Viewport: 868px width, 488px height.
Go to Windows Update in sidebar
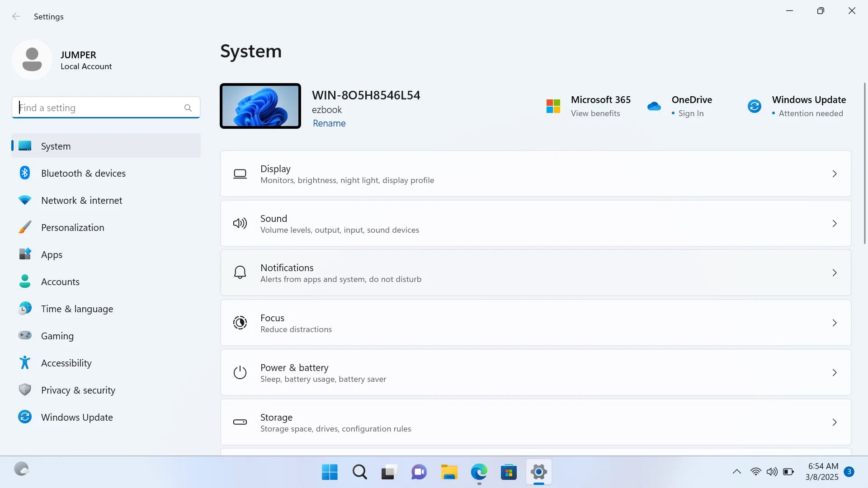[77, 417]
